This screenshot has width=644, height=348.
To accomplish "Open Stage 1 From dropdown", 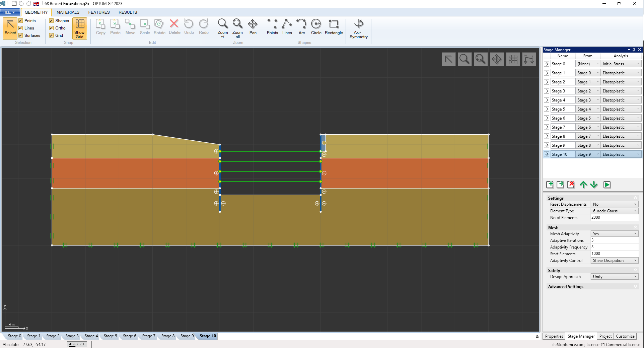I will click(588, 73).
